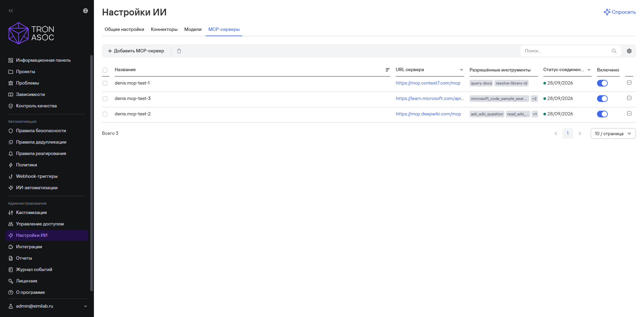Open row actions for denis.mcp-test-2
The height and width of the screenshot is (317, 644).
629,114
